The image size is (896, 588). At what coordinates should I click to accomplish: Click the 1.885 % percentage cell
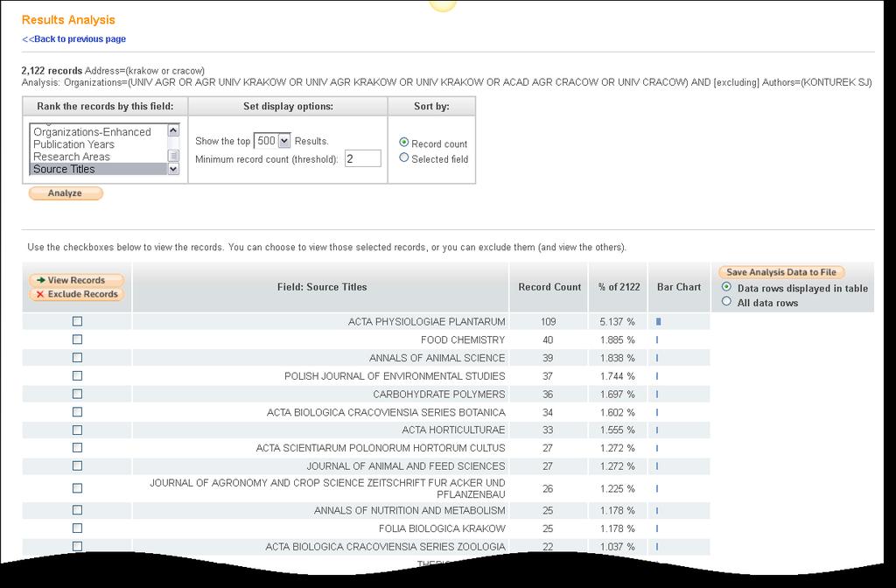coord(617,340)
